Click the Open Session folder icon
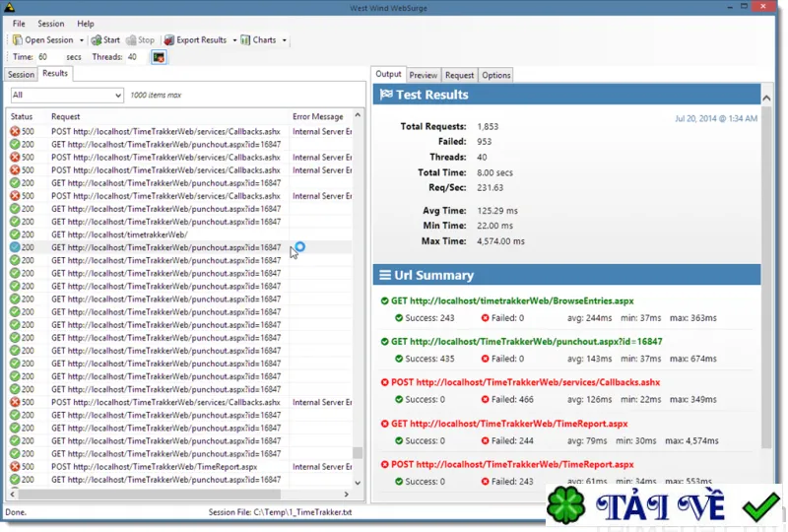Image resolution: width=788 pixels, height=532 pixels. [17, 39]
